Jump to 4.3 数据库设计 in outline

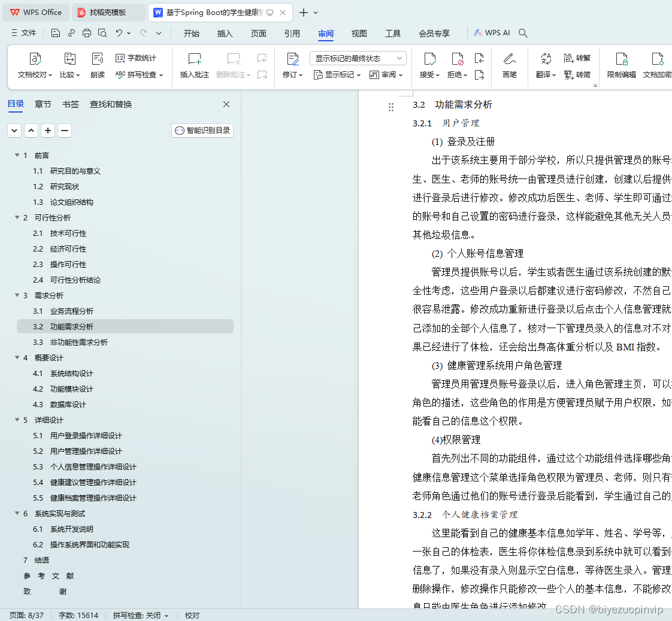point(59,405)
